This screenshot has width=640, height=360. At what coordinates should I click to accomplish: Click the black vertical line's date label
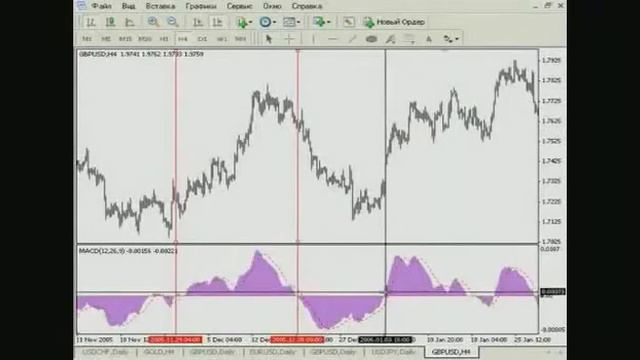click(x=385, y=340)
